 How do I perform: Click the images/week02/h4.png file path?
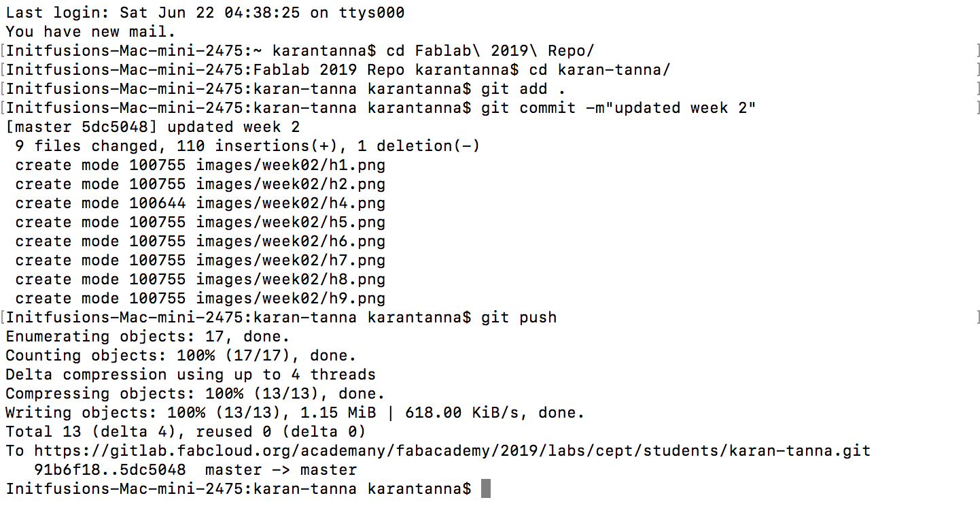click(291, 203)
